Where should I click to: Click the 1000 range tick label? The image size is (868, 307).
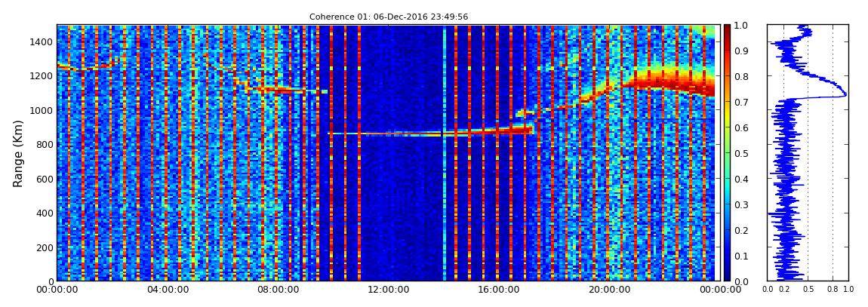[41, 111]
